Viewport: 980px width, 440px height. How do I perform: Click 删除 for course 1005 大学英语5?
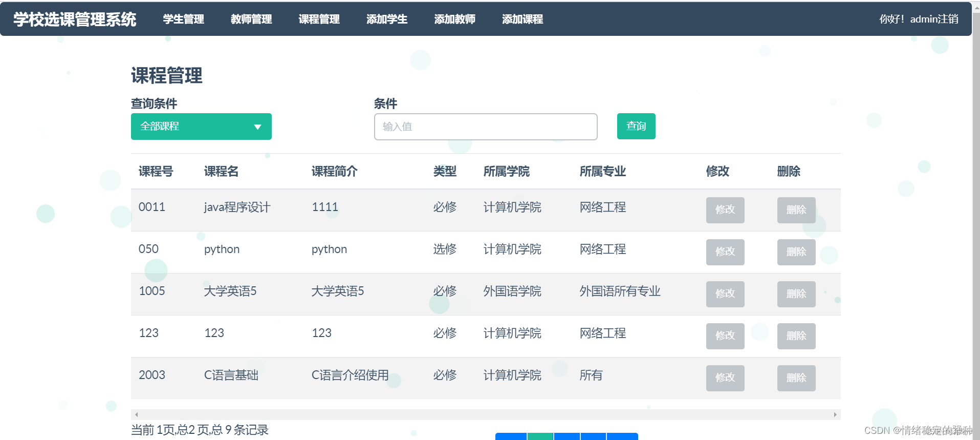click(796, 294)
